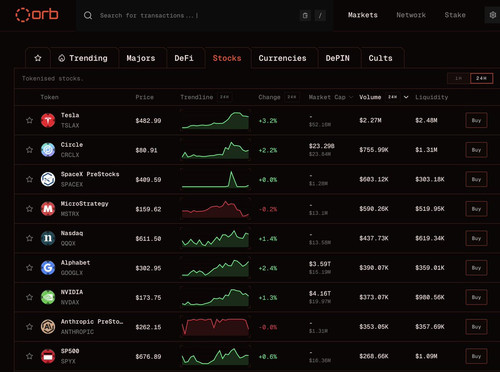Click Tesla price $482.99
The image size is (500, 372).
click(x=148, y=121)
